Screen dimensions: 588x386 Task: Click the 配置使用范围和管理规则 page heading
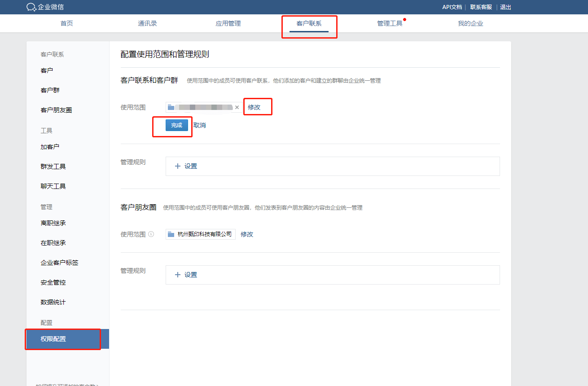pos(165,54)
